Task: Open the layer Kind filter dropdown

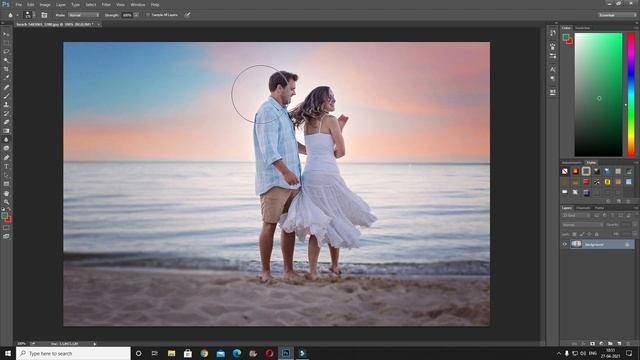Action: click(576, 216)
